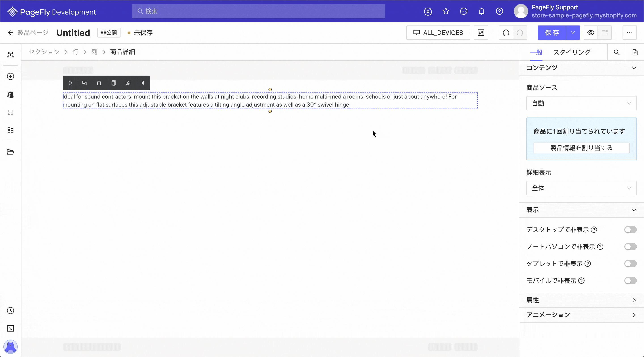Collapse the 表示 section
The image size is (644, 357).
pos(581,210)
